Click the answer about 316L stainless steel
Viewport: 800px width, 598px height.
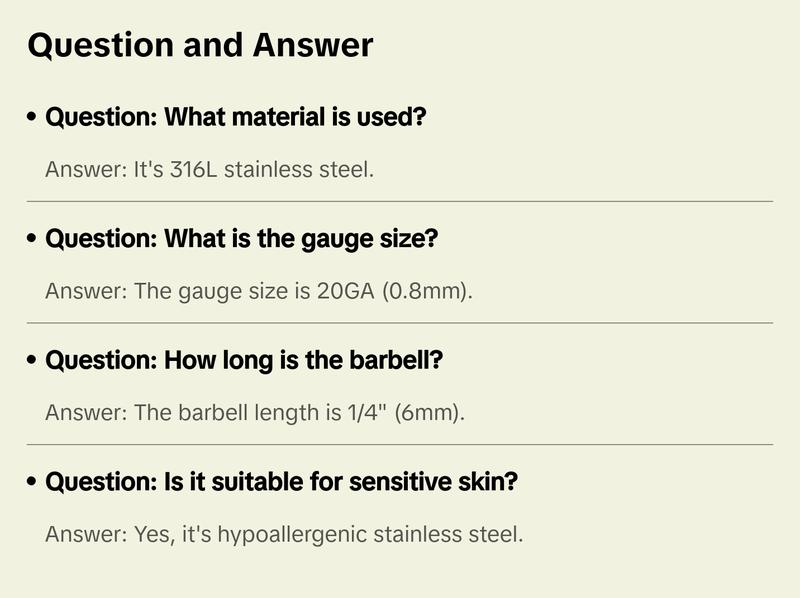[x=209, y=169]
